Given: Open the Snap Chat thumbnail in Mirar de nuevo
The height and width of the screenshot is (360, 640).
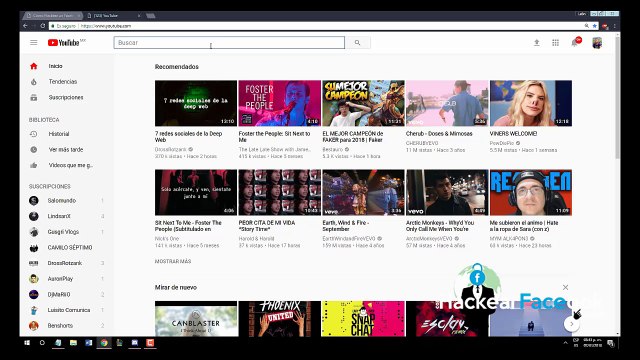Looking at the screenshot, I should click(x=363, y=319).
